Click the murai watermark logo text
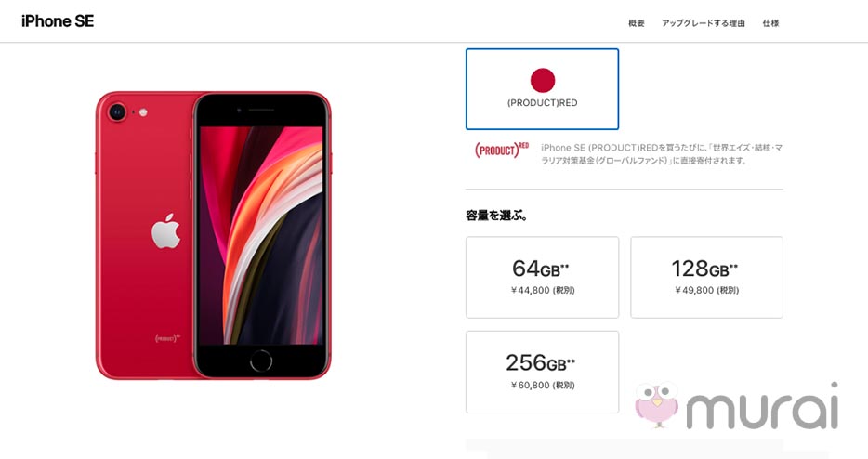This screenshot has height=459, width=868. [762, 407]
